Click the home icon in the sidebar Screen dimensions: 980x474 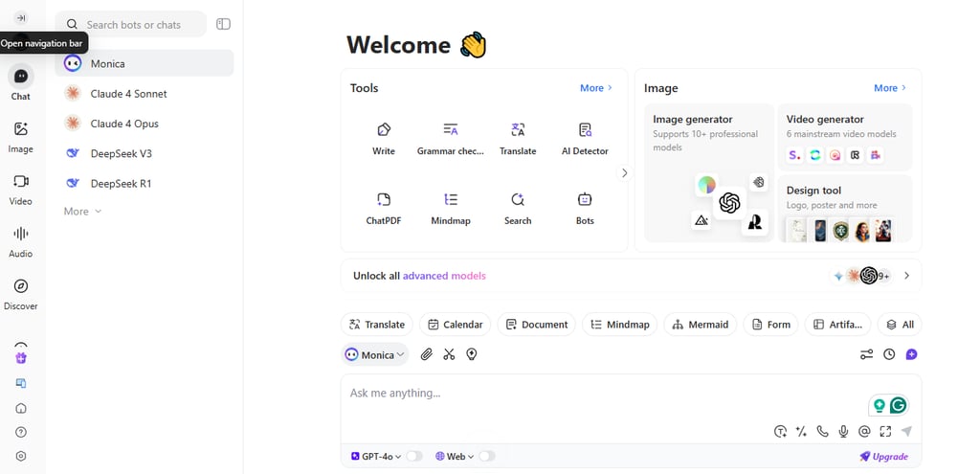tap(21, 408)
